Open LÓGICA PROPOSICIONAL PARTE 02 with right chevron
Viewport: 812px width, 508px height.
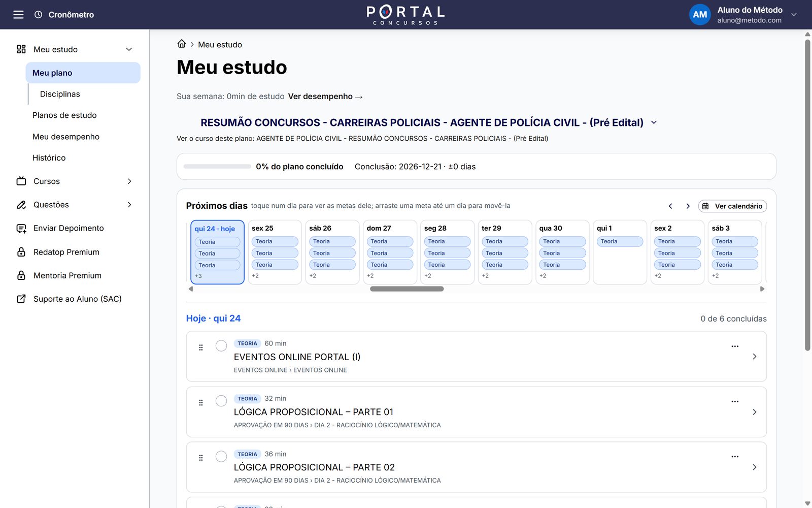click(755, 467)
